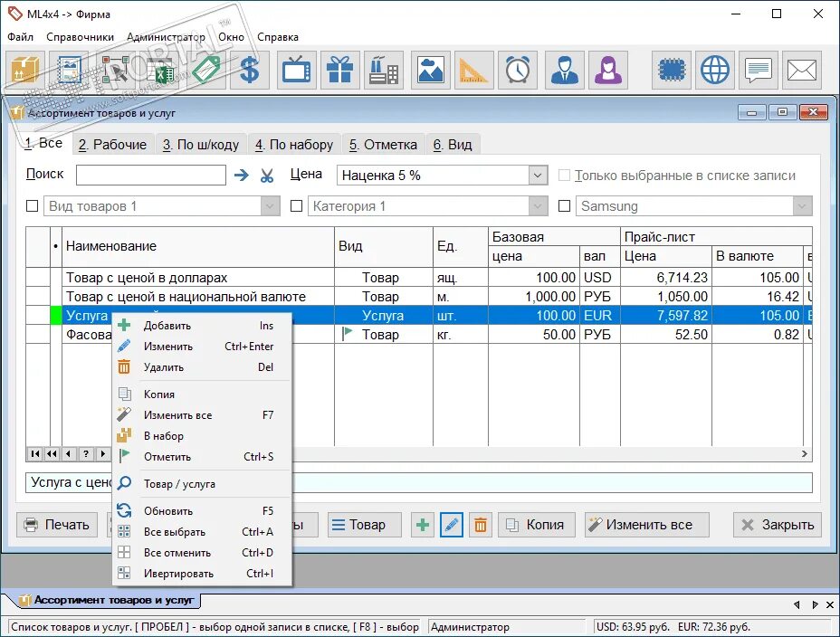
Task: Click the globe toolbar icon
Action: (x=715, y=70)
